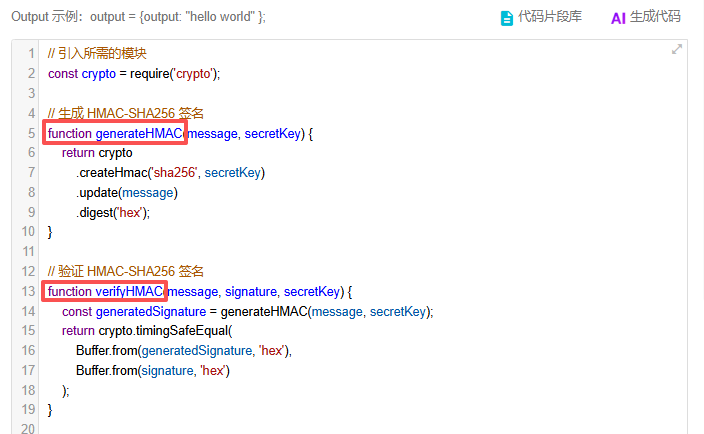Click the 'sha256' string in createHmac
Viewport: 704px width, 434px height.
pyautogui.click(x=172, y=173)
